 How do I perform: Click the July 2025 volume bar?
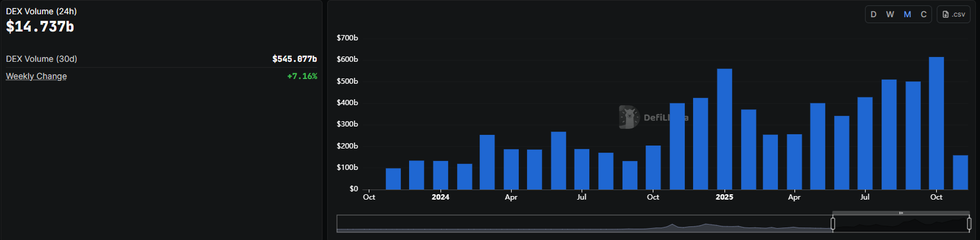click(865, 144)
